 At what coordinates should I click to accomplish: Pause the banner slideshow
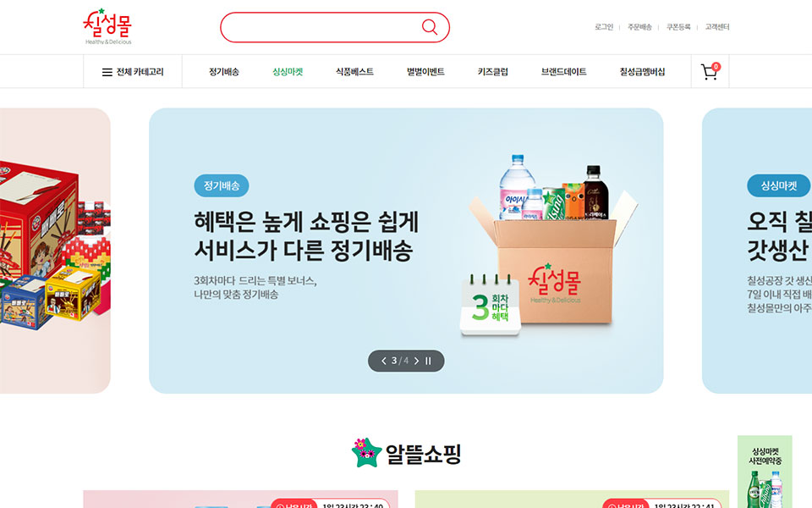pyautogui.click(x=428, y=361)
